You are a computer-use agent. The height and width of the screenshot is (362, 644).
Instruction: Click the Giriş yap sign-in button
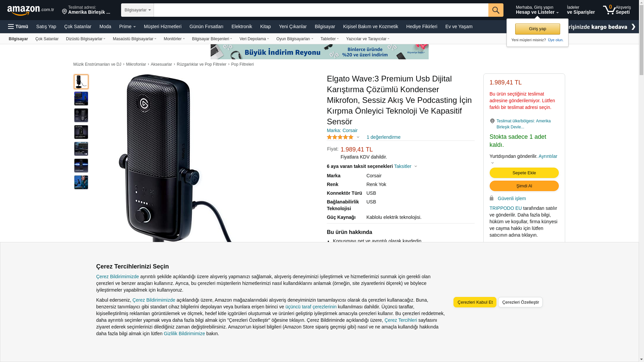click(x=538, y=29)
